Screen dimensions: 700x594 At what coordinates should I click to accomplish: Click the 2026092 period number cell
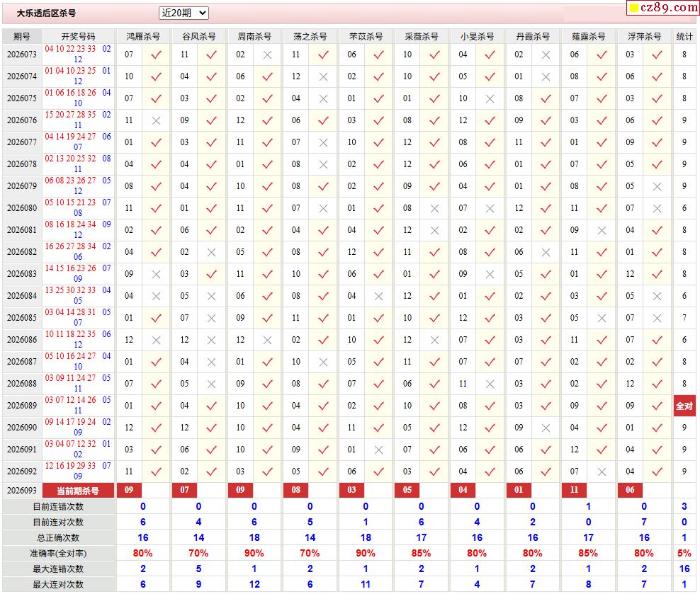(x=22, y=472)
